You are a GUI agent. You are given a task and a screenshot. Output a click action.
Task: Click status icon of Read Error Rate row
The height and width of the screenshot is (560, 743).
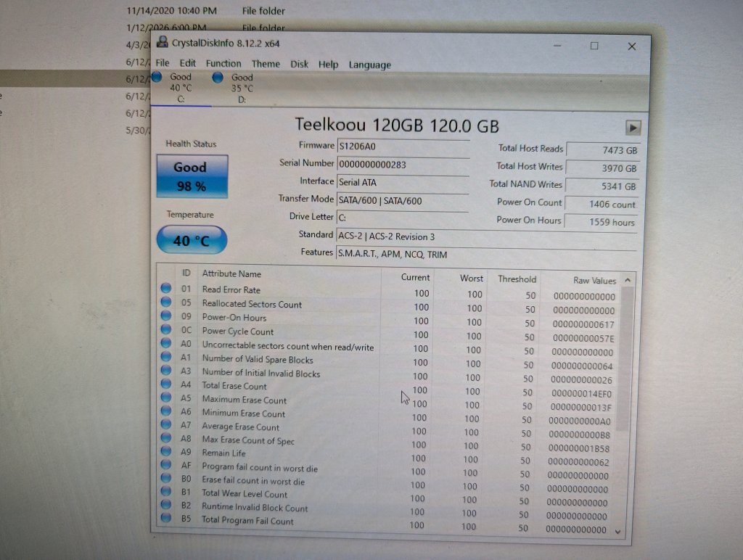(166, 287)
